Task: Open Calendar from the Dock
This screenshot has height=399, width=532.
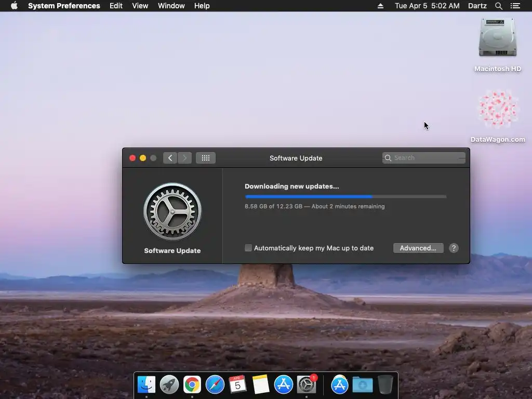Action: (237, 384)
